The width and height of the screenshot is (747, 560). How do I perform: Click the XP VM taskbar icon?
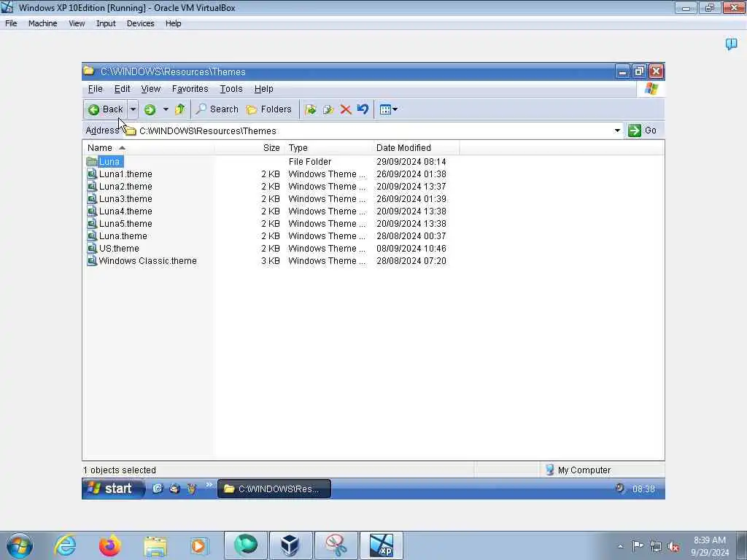pyautogui.click(x=381, y=545)
